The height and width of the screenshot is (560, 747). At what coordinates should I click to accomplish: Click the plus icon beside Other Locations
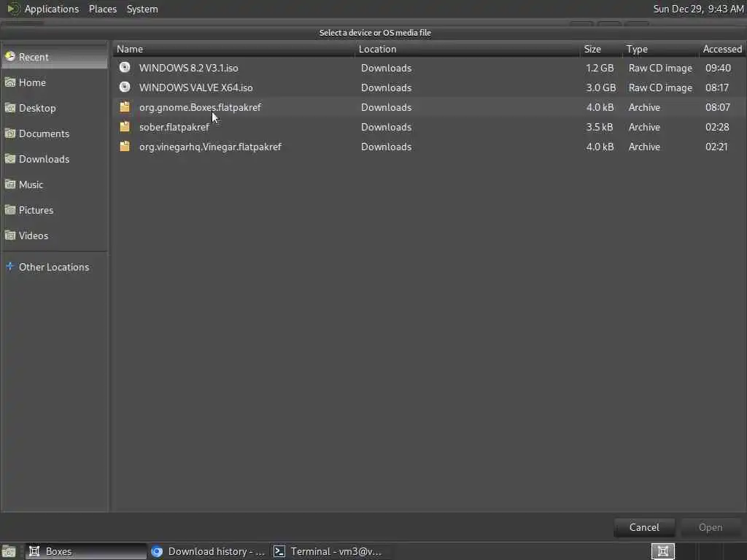click(10, 267)
